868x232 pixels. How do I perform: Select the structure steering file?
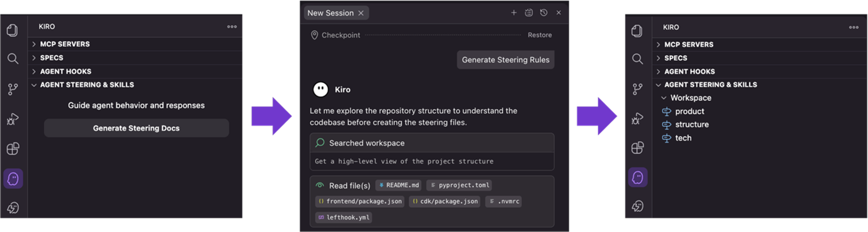click(x=691, y=125)
